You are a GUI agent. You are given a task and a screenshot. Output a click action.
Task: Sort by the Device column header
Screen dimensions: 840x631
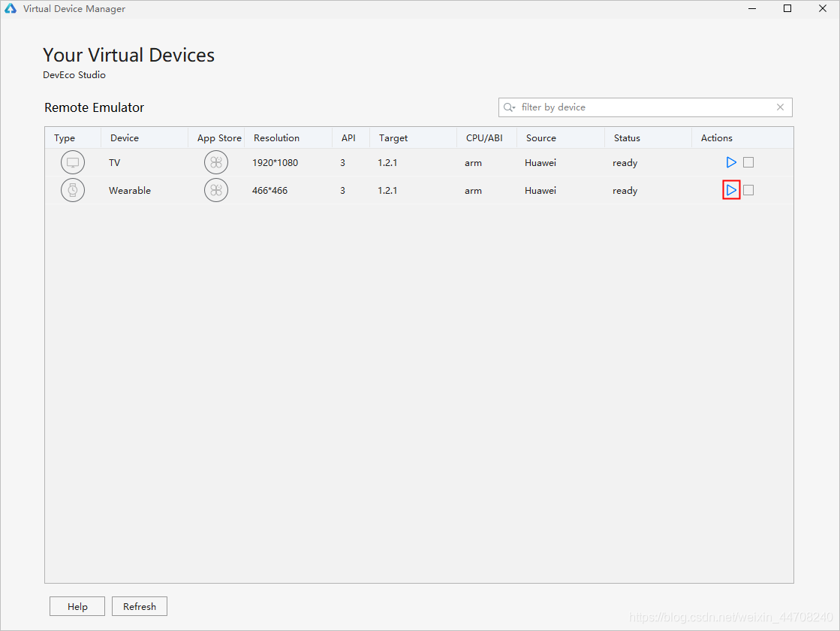125,138
